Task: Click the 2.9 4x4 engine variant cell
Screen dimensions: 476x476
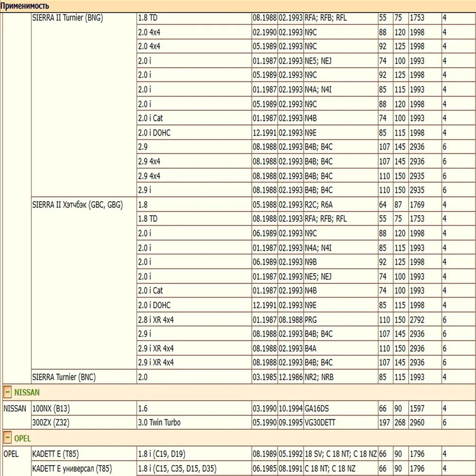Action: (x=148, y=161)
